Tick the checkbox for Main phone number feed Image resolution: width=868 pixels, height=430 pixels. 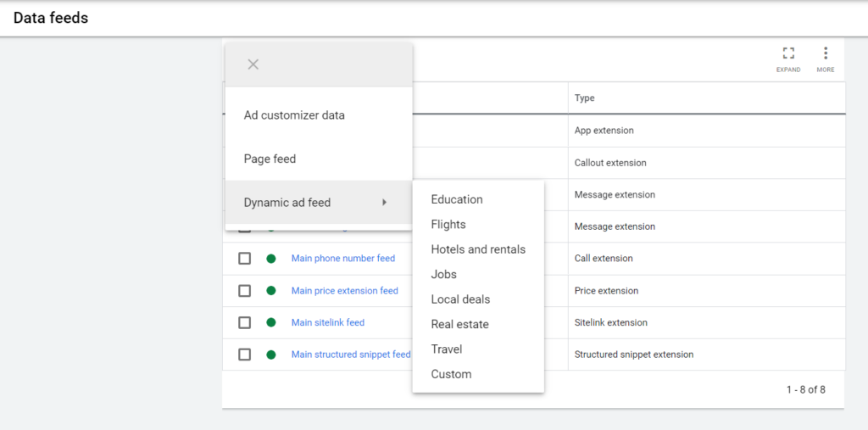point(244,259)
